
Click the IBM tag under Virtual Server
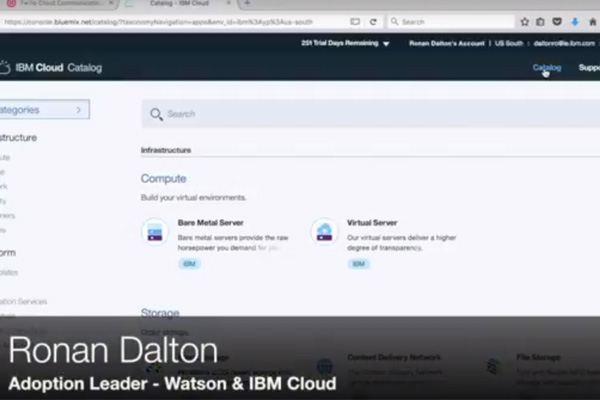click(x=359, y=264)
